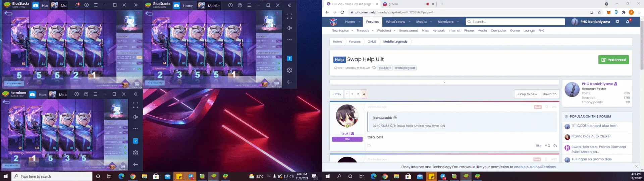
Task: Reload the phcorner page in Chrome
Action: pyautogui.click(x=342, y=12)
